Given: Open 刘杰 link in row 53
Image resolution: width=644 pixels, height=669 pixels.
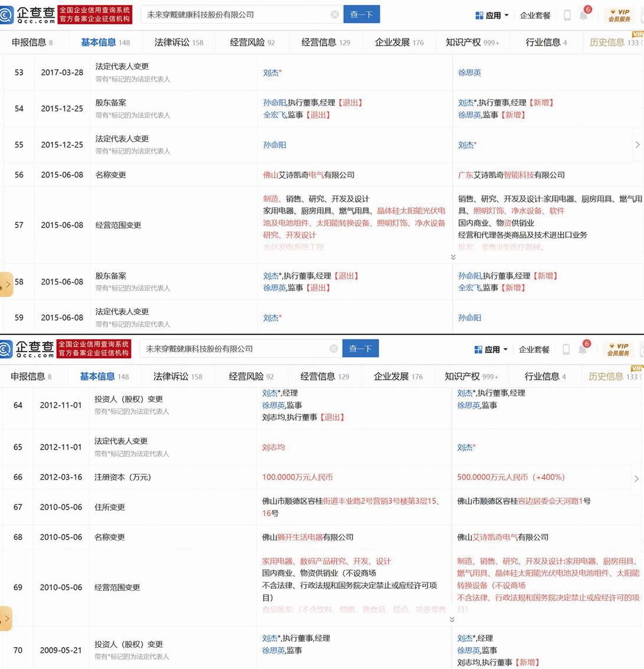Looking at the screenshot, I should [x=270, y=73].
